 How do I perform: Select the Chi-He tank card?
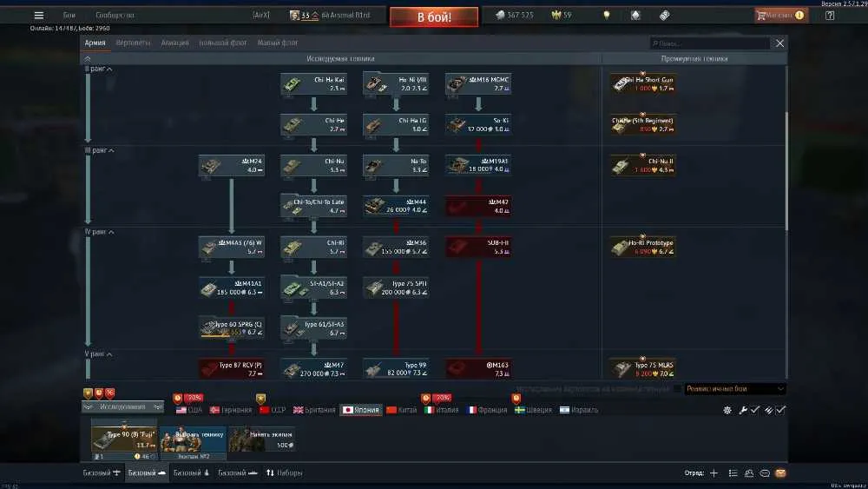pyautogui.click(x=314, y=124)
